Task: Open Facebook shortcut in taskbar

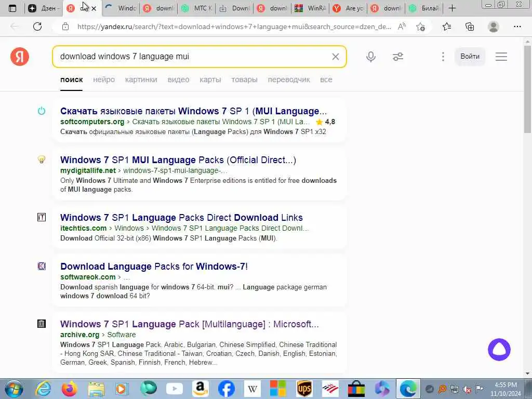Action: 227,389
